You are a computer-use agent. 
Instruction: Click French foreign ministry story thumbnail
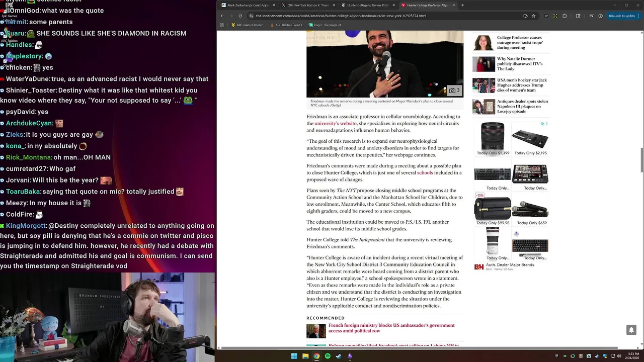point(316,331)
